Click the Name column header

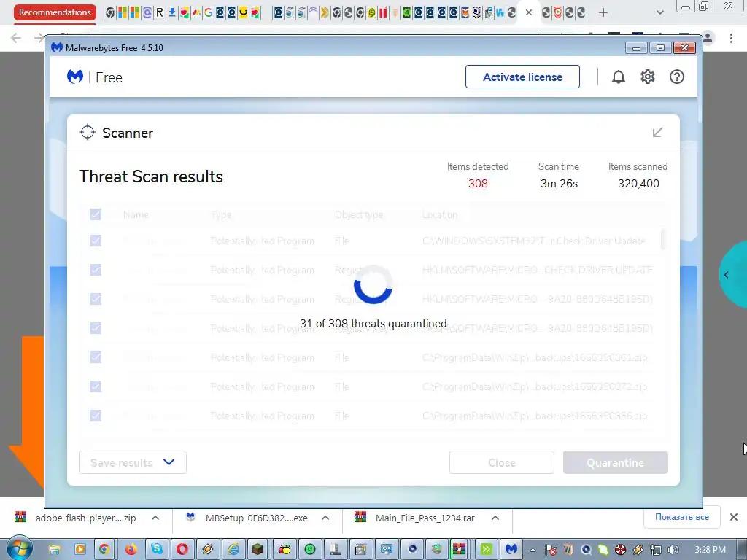136,215
